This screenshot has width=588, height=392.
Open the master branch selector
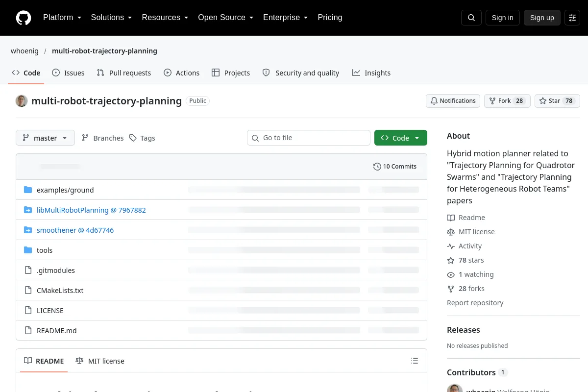pos(45,138)
